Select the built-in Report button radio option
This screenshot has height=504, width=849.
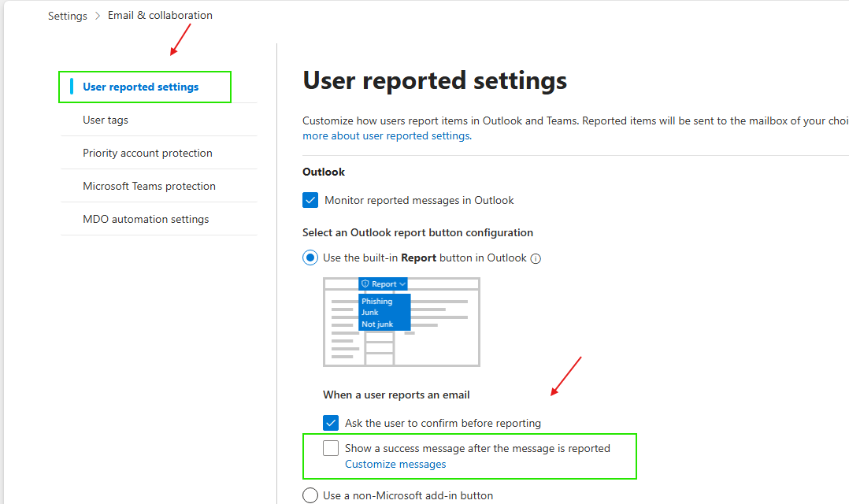310,258
